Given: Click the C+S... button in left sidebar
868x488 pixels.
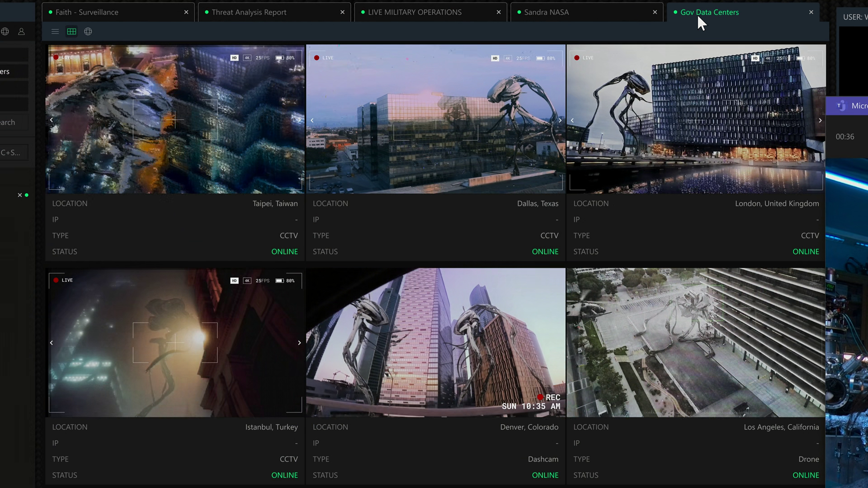Looking at the screenshot, I should (14, 153).
